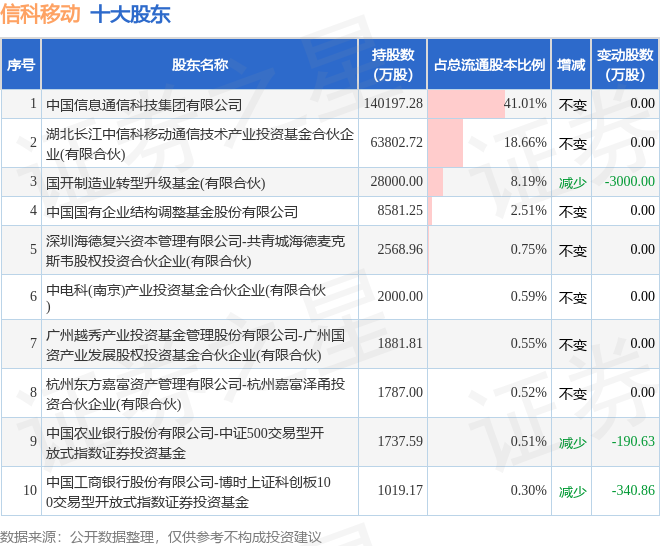Screen dimensions: 660x546
Task: Click 减少 in the 国开制造业 row
Action: [x=572, y=183]
